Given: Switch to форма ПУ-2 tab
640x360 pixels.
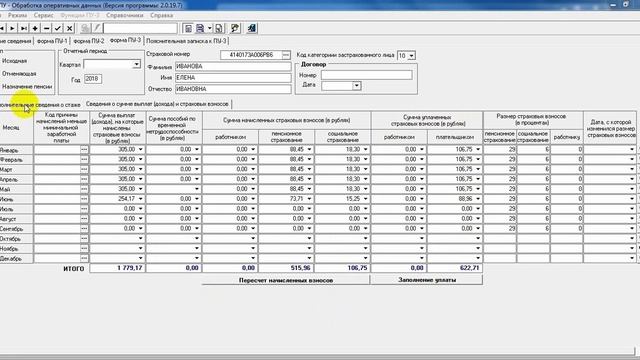Looking at the screenshot, I should point(89,41).
